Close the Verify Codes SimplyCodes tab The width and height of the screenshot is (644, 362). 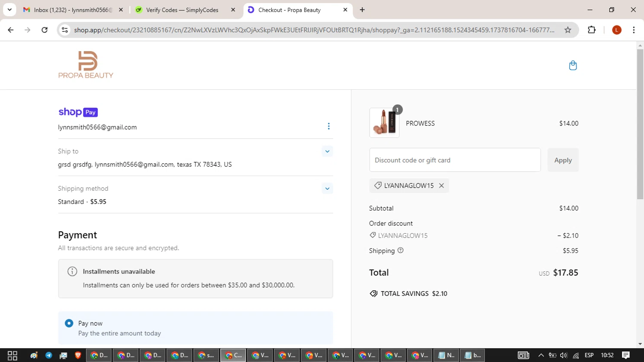tap(233, 9)
